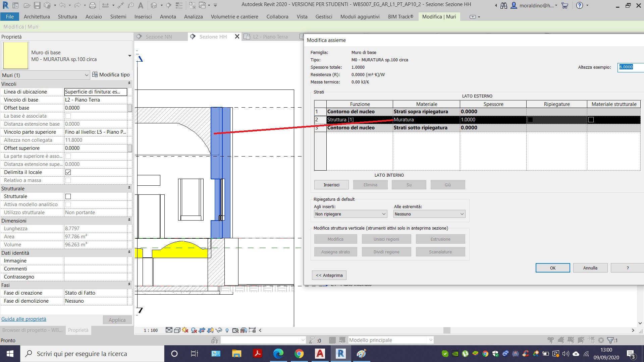Viewport: 644px width, 362px height.
Task: Click the Reveal Hidden Elements lightbulb icon
Action: click(227, 330)
